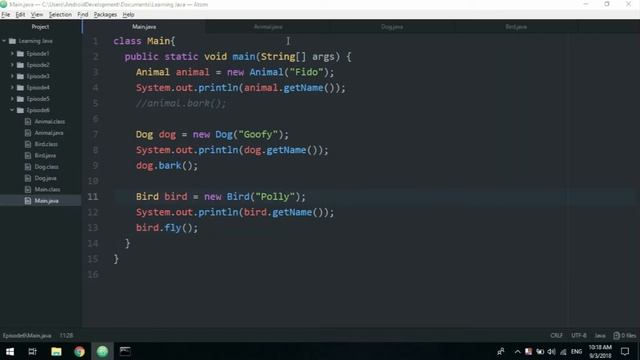640x360 pixels.
Task: Change the Java grammar selector
Action: pyautogui.click(x=600, y=336)
